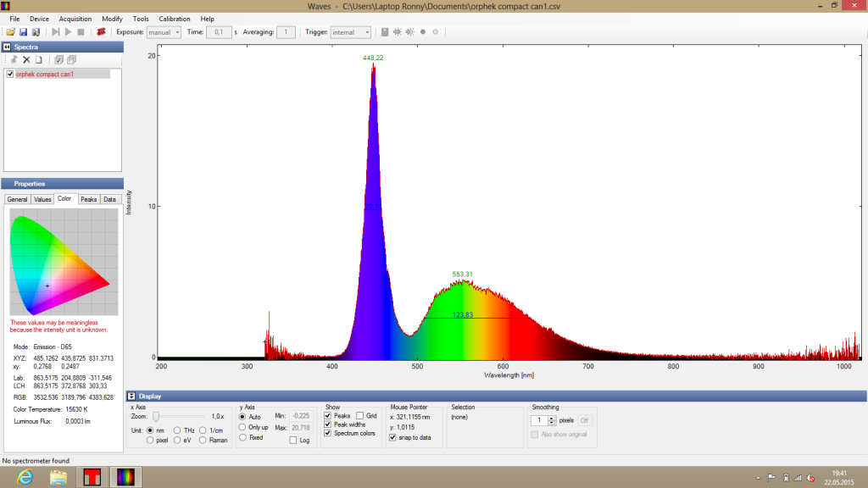The height and width of the screenshot is (488, 868).
Task: Open the Modify menu
Action: click(113, 19)
